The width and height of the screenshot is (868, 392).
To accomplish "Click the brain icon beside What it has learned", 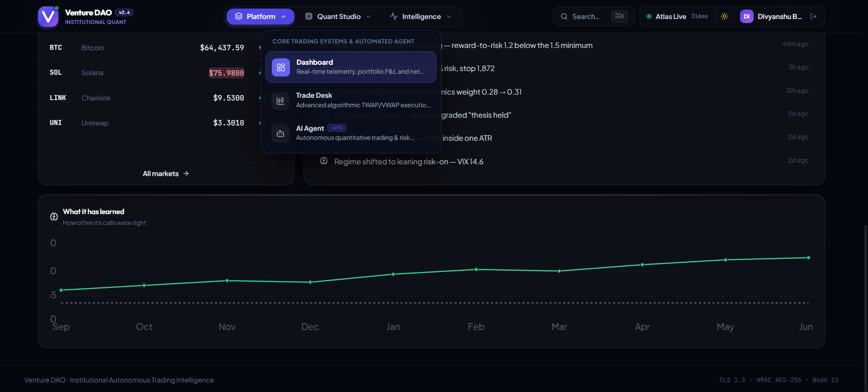I will [x=54, y=216].
